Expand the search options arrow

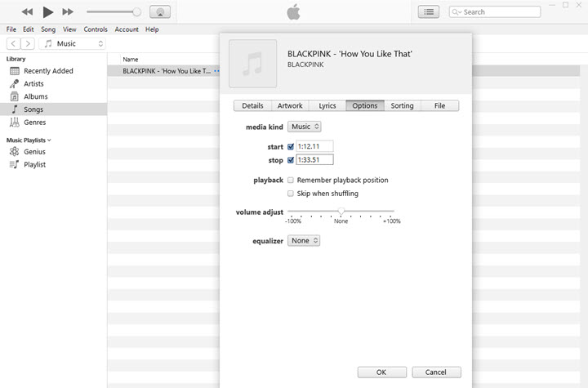[x=459, y=12]
